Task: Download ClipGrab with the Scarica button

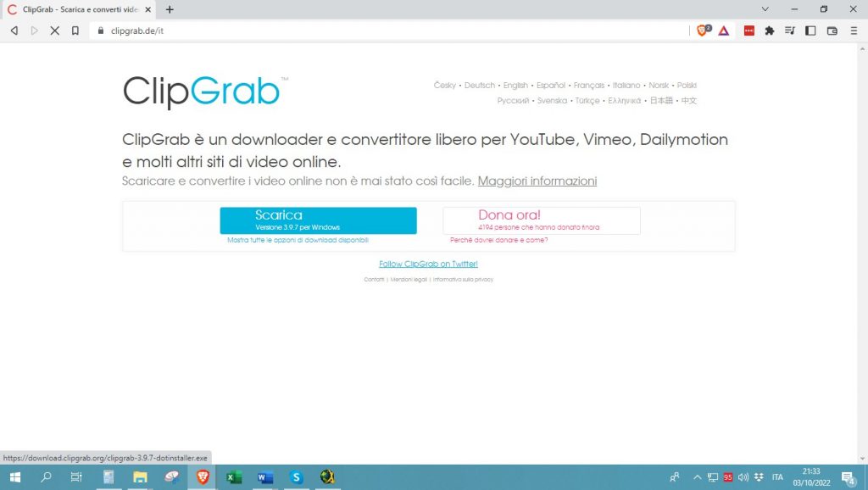Action: 318,220
